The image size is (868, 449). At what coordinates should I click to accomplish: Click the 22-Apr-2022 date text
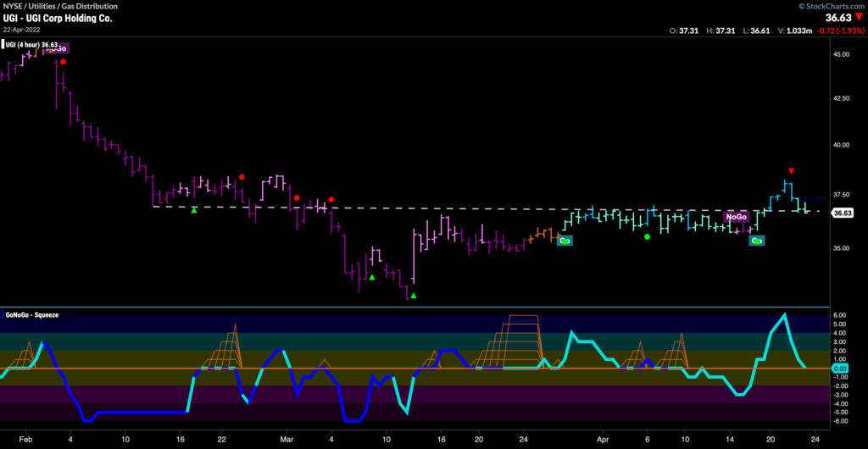tap(20, 30)
